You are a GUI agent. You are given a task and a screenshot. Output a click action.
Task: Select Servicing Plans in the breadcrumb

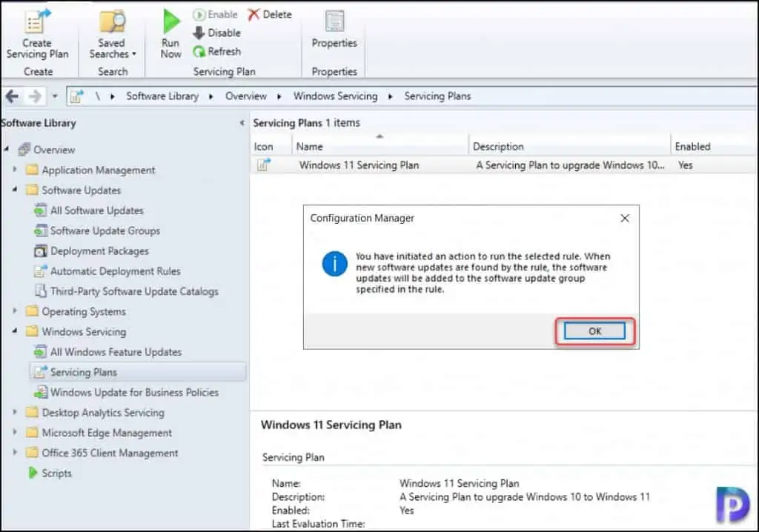pos(437,96)
